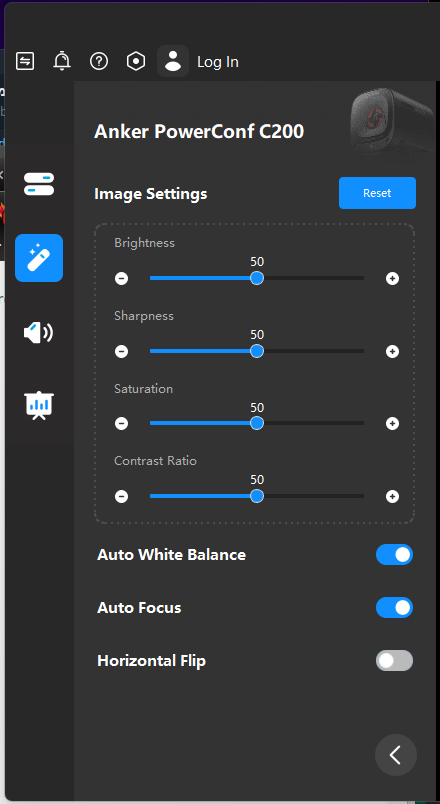Select the general settings sidebar icon
Viewport: 440px width, 804px height.
tap(39, 184)
